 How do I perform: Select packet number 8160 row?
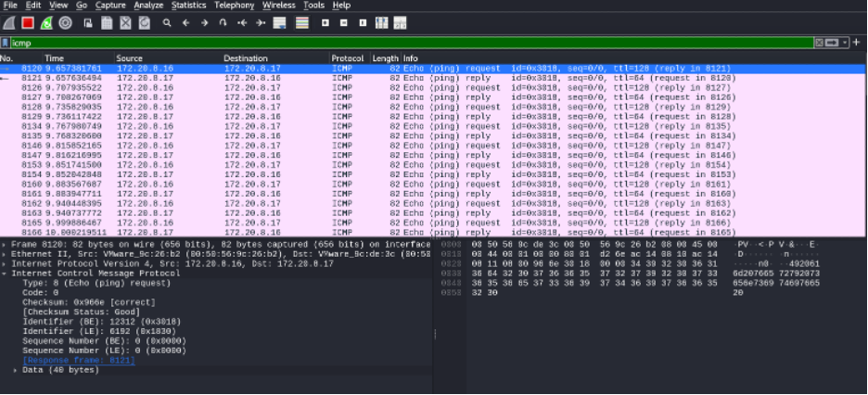434,185
